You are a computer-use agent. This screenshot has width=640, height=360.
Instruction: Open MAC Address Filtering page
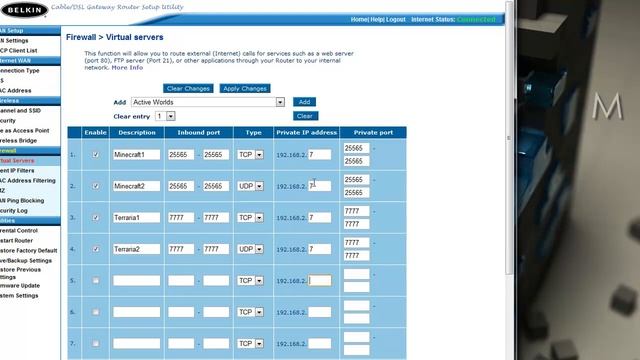coord(28,180)
